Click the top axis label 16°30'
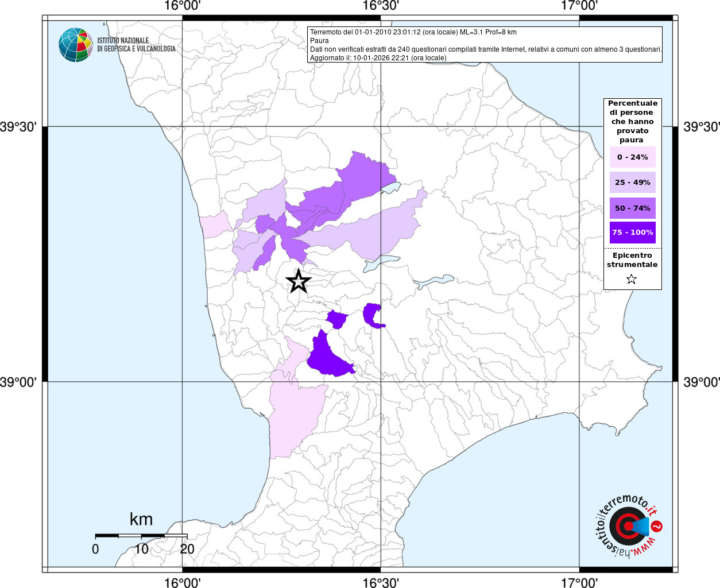Image resolution: width=720 pixels, height=588 pixels. pyautogui.click(x=381, y=6)
